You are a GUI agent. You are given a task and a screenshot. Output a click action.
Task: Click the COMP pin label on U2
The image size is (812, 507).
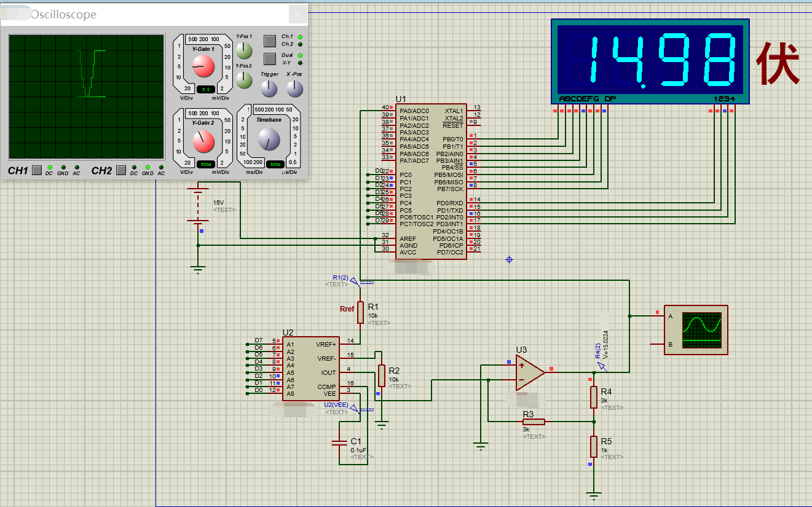click(x=327, y=387)
